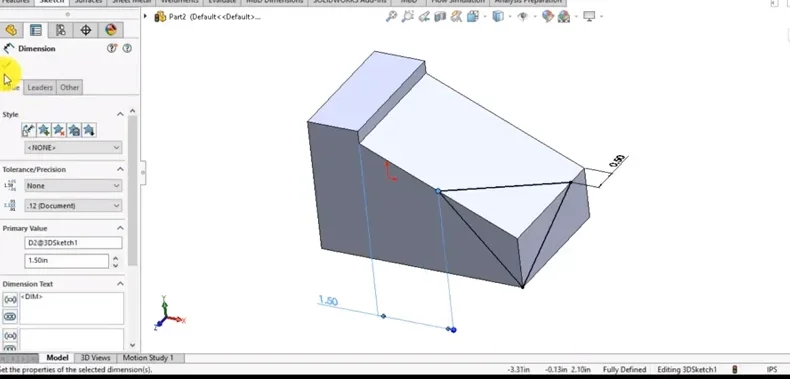Viewport: 790px width, 379px height.
Task: Toggle the Add Parentheses dimension text button
Action: click(10, 300)
